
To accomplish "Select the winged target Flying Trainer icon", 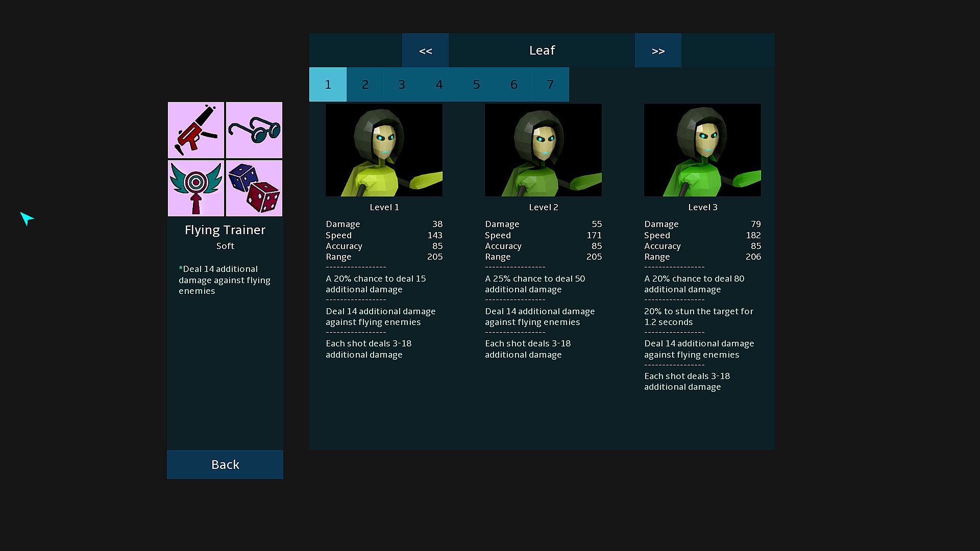I will [196, 188].
